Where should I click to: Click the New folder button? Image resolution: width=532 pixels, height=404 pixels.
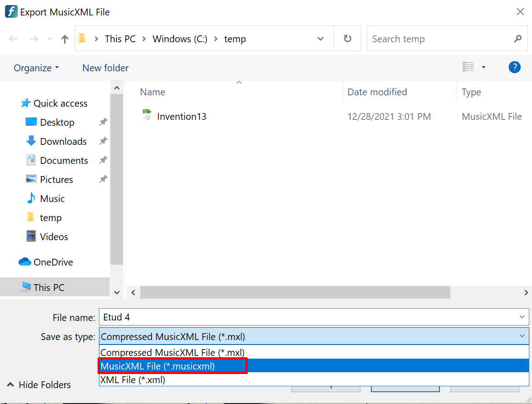[105, 68]
